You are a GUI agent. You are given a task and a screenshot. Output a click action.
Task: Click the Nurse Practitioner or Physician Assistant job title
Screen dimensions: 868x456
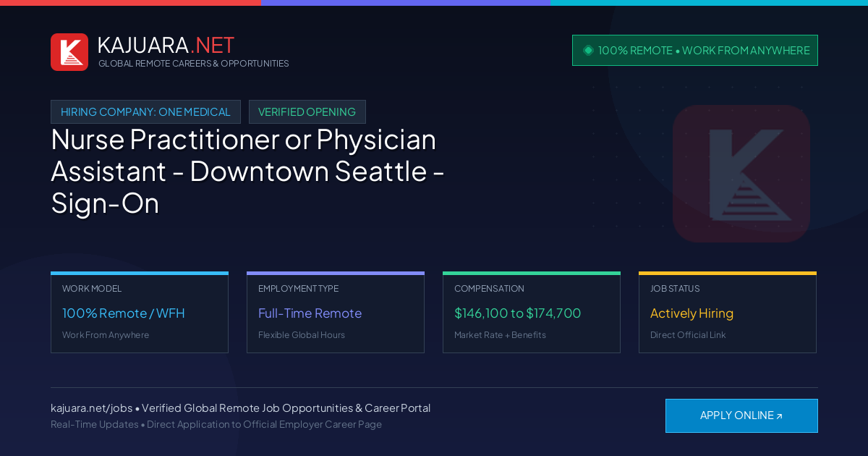tap(247, 172)
